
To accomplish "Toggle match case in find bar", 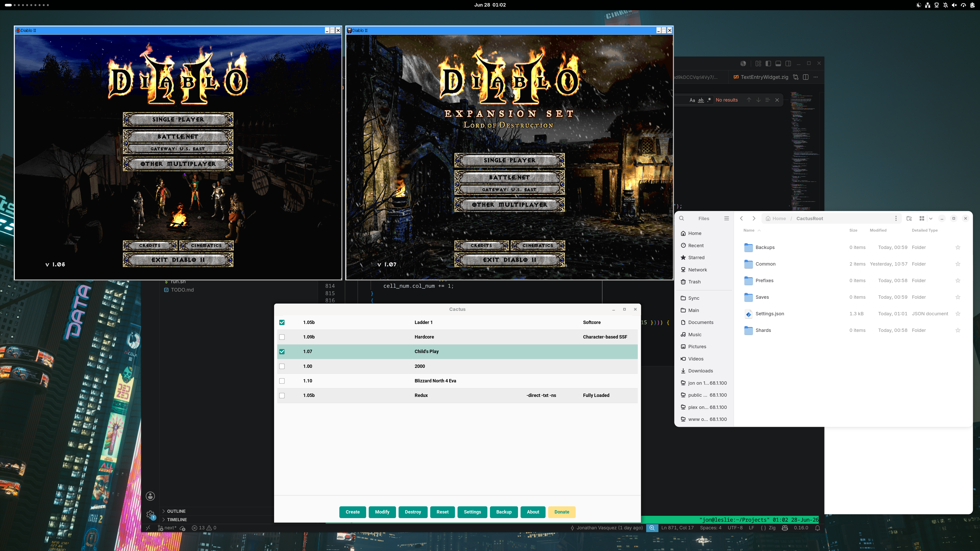I will pos(692,100).
